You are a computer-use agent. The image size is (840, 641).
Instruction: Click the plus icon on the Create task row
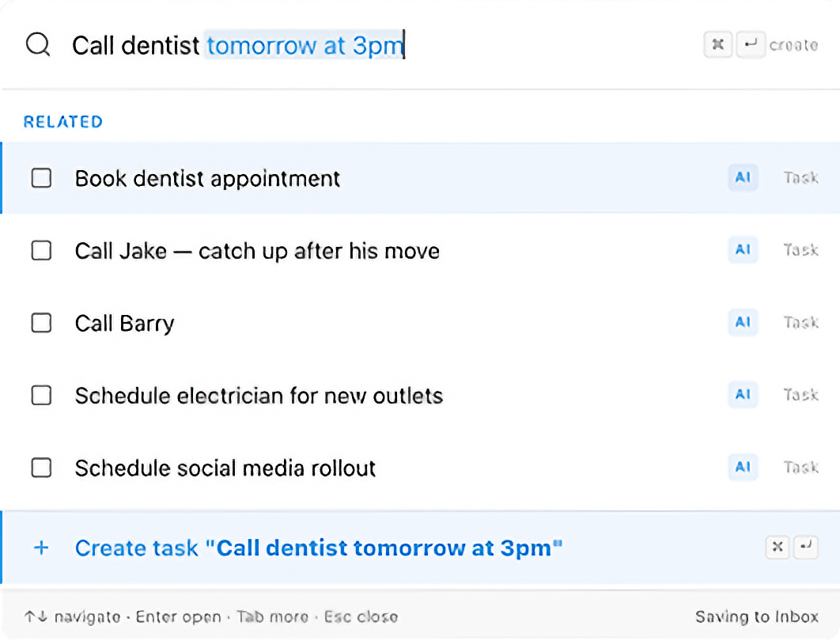(x=40, y=547)
